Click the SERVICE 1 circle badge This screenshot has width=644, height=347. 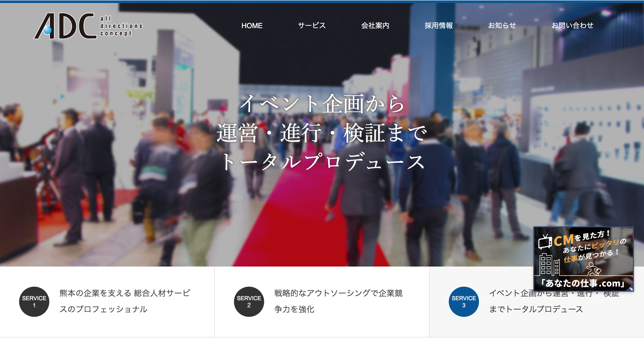point(34,301)
